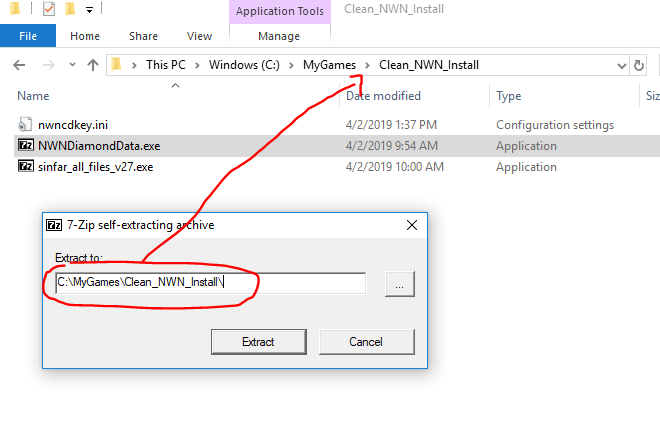Click the NWNDiamondData.exe 7z icon

[x=26, y=145]
